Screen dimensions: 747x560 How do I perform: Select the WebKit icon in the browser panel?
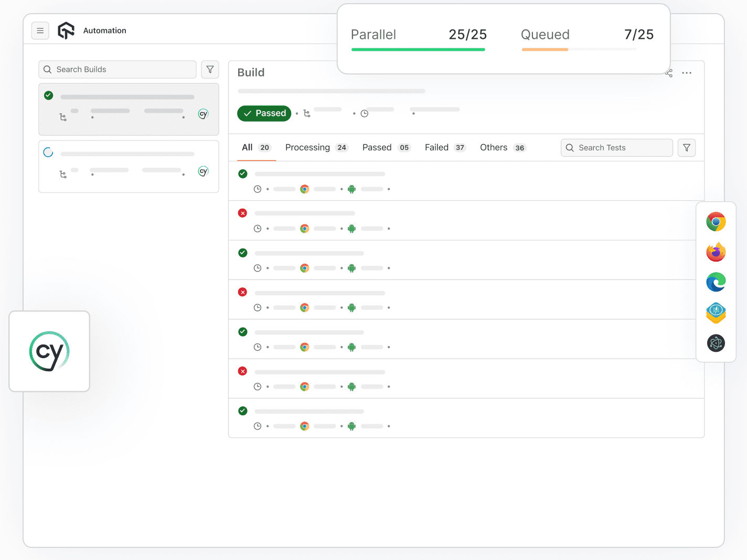pyautogui.click(x=716, y=313)
